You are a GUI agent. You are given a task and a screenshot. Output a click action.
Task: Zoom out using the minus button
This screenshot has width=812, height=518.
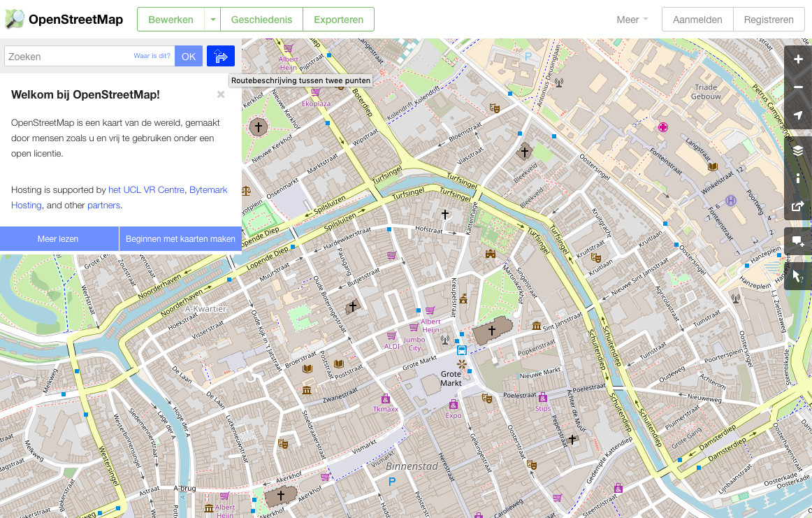click(798, 87)
